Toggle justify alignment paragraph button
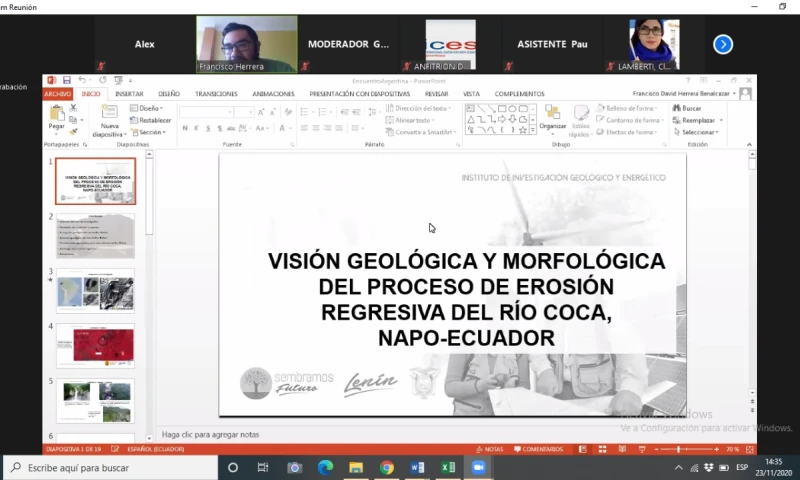Image resolution: width=800 pixels, height=480 pixels. tap(339, 128)
